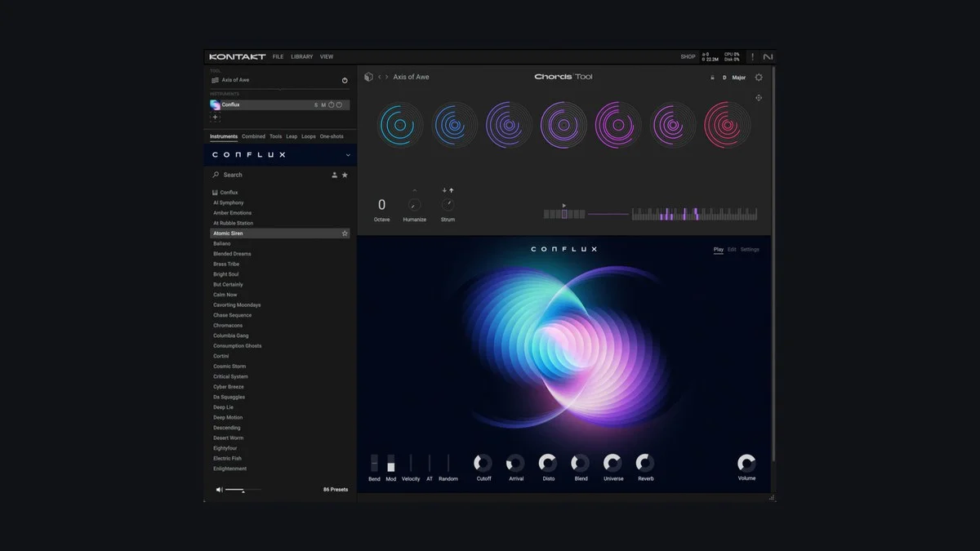This screenshot has width=980, height=551.
Task: Click the Arrival knob
Action: 516,463
